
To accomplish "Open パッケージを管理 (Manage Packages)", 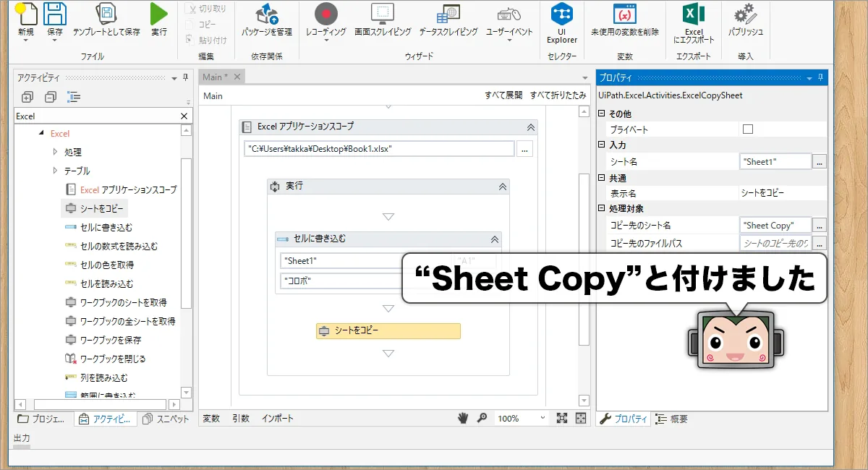I will [x=267, y=14].
